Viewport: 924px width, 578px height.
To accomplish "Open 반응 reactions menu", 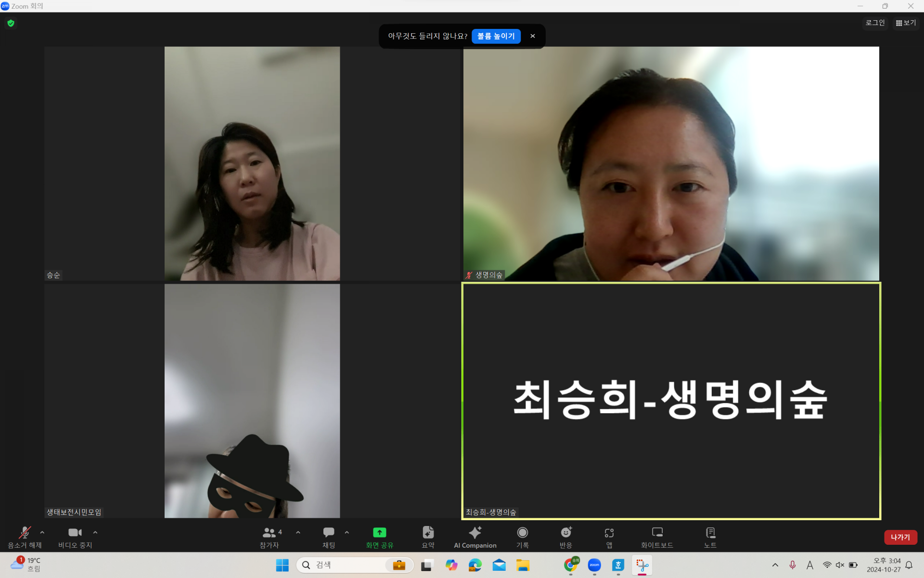I will click(566, 537).
